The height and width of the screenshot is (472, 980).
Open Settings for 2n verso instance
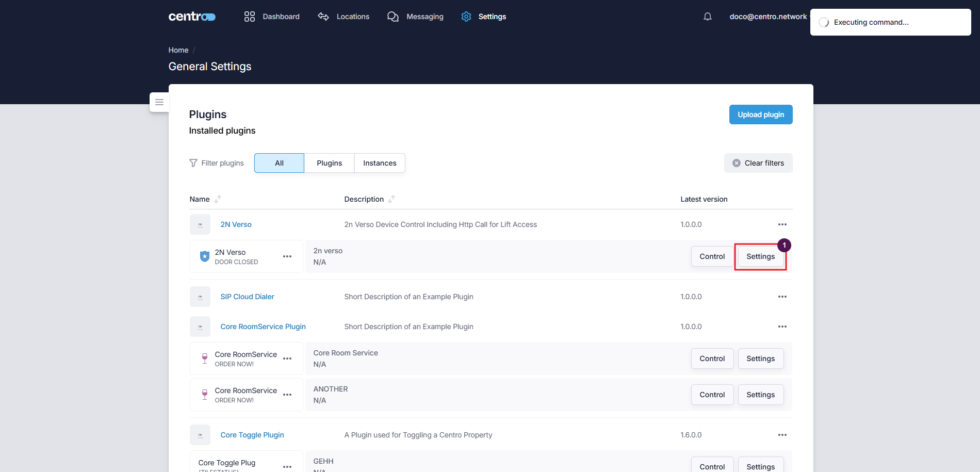coord(761,256)
